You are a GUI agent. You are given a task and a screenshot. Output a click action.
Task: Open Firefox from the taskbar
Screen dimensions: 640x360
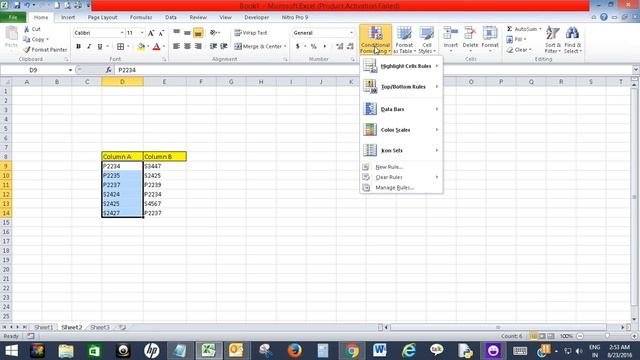(x=294, y=351)
